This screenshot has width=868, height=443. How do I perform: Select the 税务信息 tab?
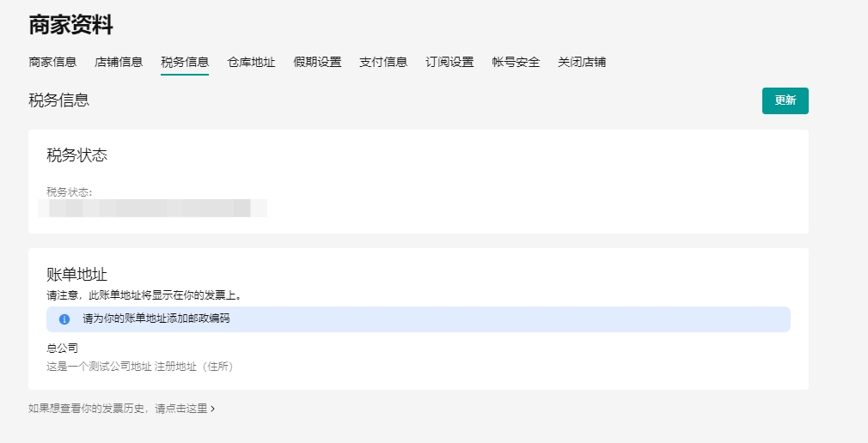(185, 62)
